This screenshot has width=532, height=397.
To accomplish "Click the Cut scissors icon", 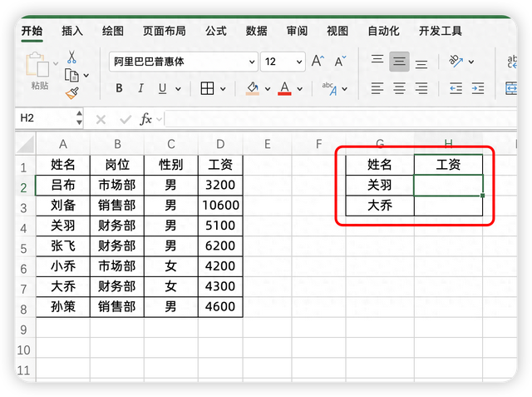I will [71, 57].
